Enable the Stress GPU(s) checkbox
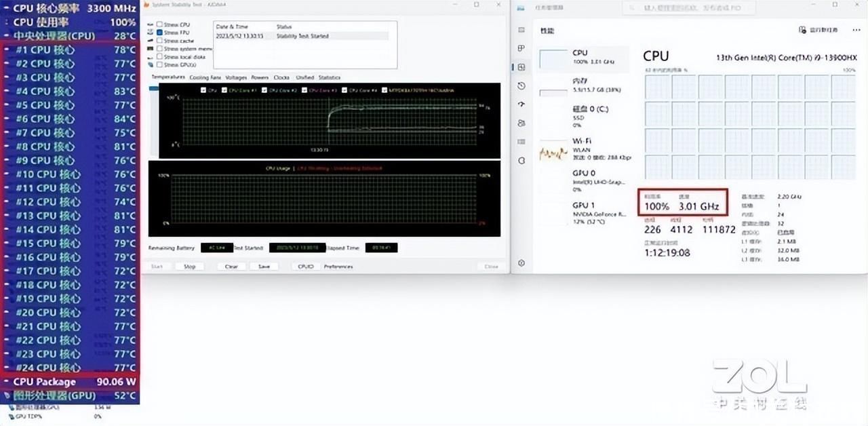The image size is (868, 426). click(159, 65)
